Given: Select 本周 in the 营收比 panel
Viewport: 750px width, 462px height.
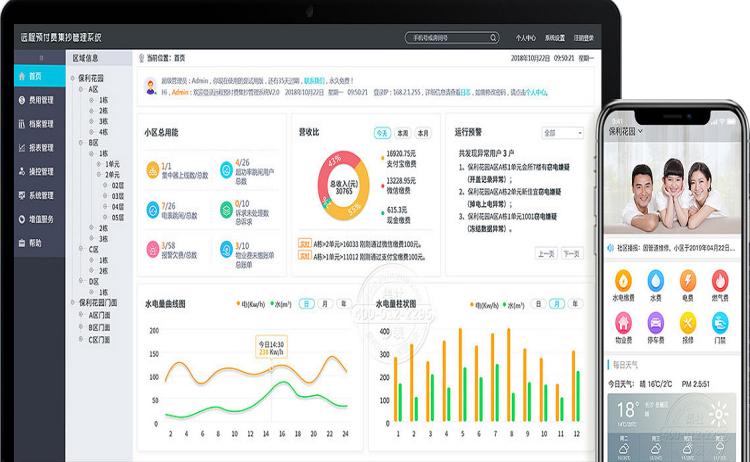Looking at the screenshot, I should tap(403, 133).
